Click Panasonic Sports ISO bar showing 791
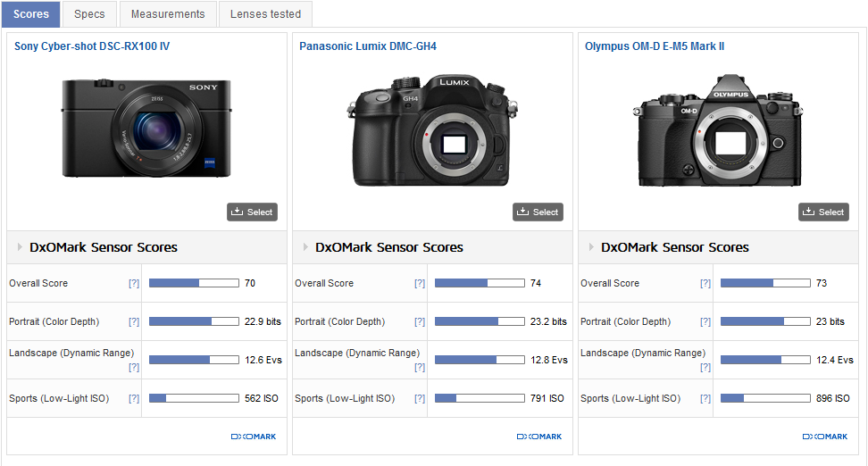Image resolution: width=868 pixels, height=466 pixels. pyautogui.click(x=480, y=398)
